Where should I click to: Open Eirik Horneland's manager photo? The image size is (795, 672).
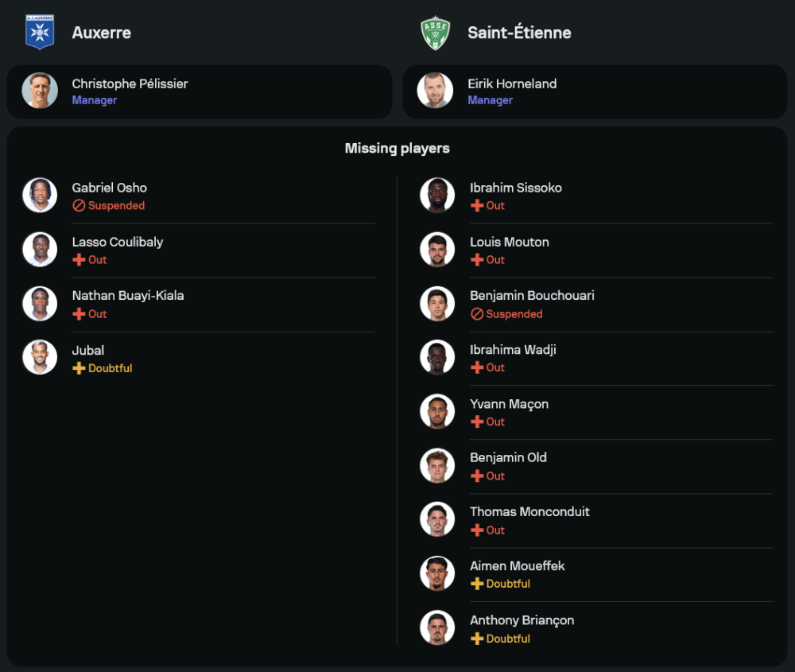coord(436,91)
